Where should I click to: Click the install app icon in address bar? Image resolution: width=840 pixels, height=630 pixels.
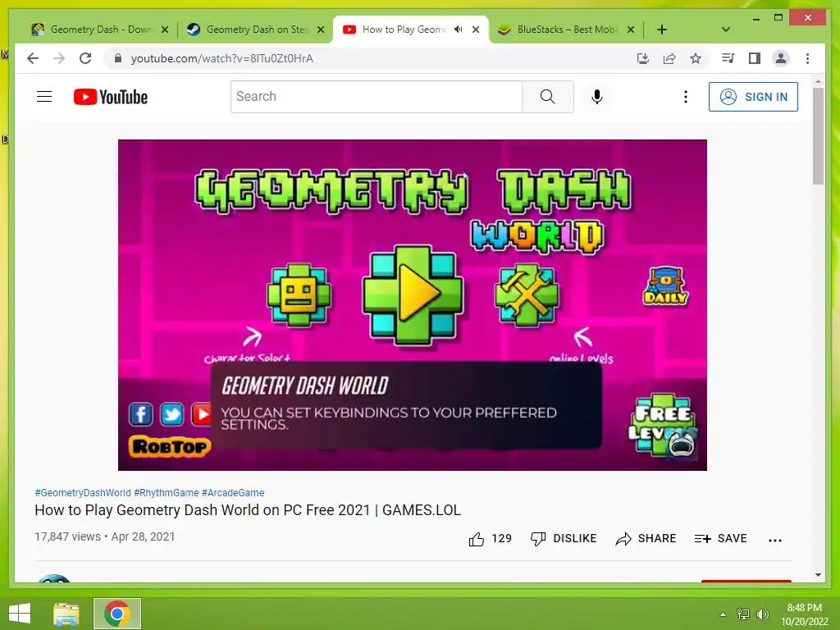coord(643,58)
